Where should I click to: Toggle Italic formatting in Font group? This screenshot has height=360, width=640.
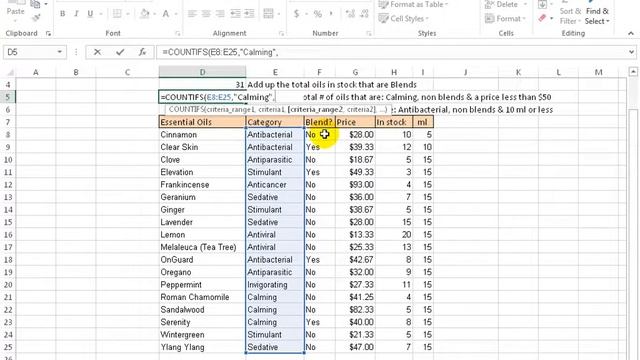click(x=76, y=14)
